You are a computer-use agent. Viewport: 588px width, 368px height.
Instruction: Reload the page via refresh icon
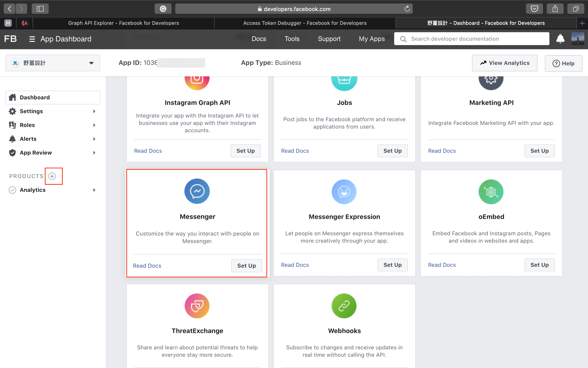(x=407, y=9)
